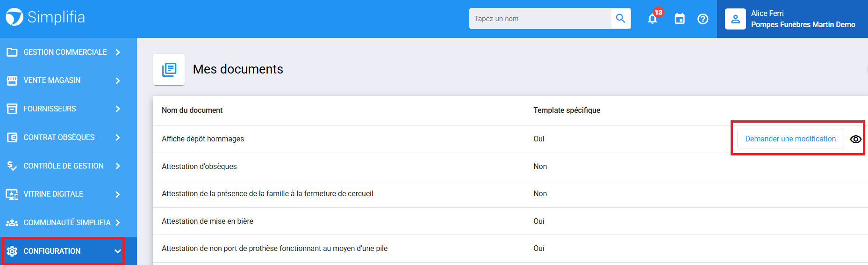Open the Contrôle de Gestion menu
868x265 pixels.
coord(63,166)
